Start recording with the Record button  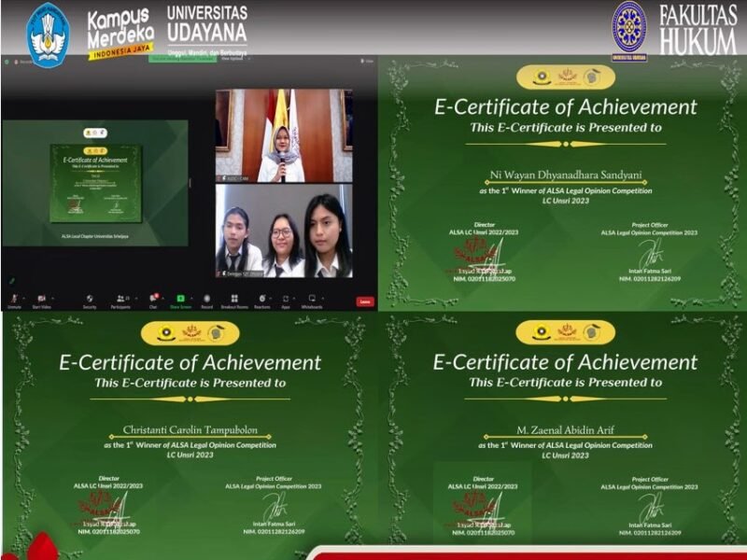207,300
